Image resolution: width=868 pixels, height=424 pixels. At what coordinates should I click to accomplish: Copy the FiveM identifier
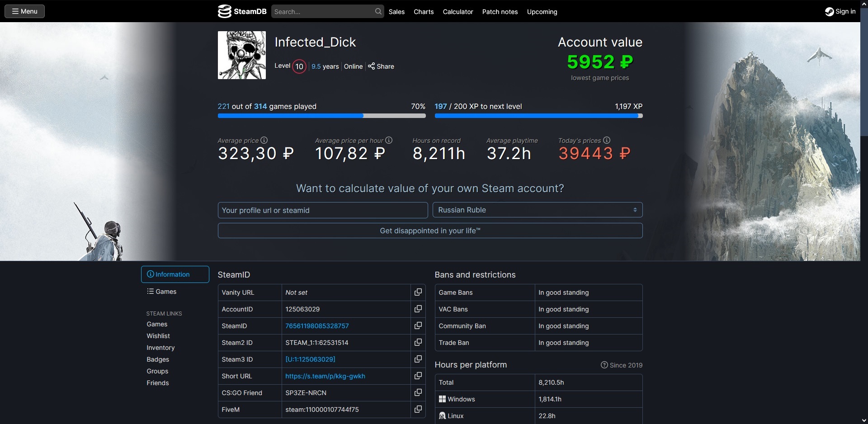click(x=418, y=409)
